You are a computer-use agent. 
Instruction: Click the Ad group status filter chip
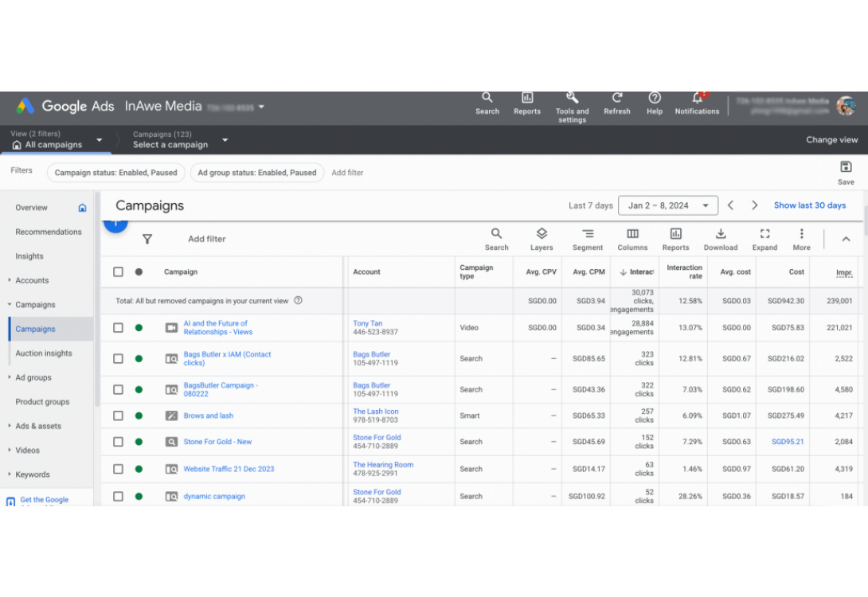point(257,173)
